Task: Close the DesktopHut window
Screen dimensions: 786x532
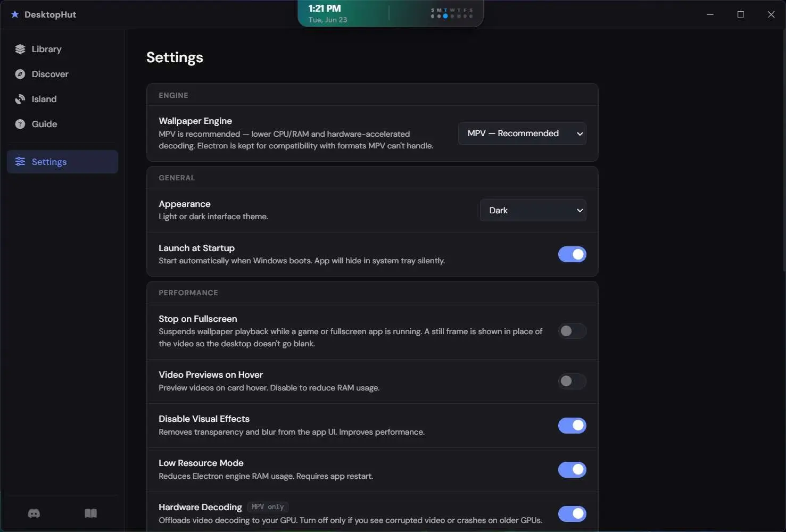Action: 771,14
